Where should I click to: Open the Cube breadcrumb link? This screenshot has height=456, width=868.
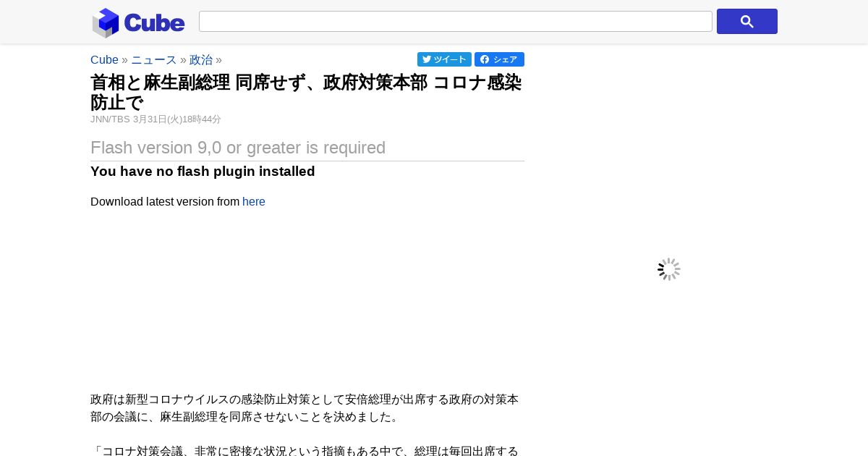(x=104, y=60)
